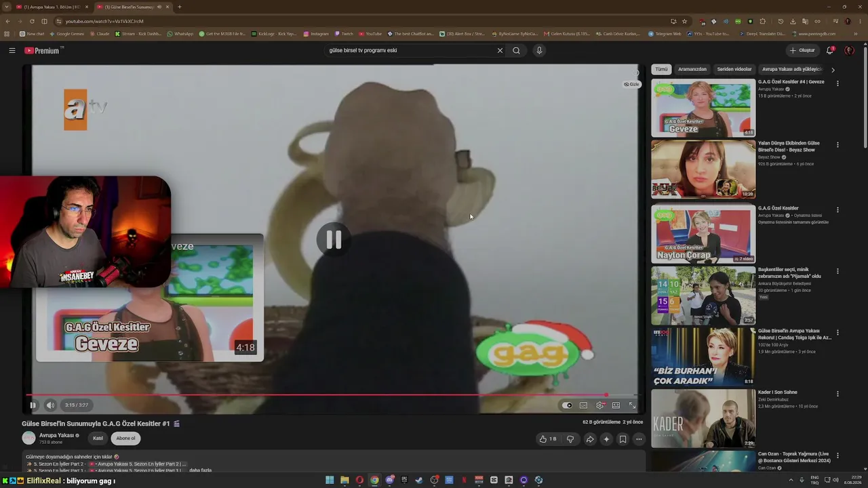Reload the page
The image size is (868, 488).
pyautogui.click(x=32, y=21)
